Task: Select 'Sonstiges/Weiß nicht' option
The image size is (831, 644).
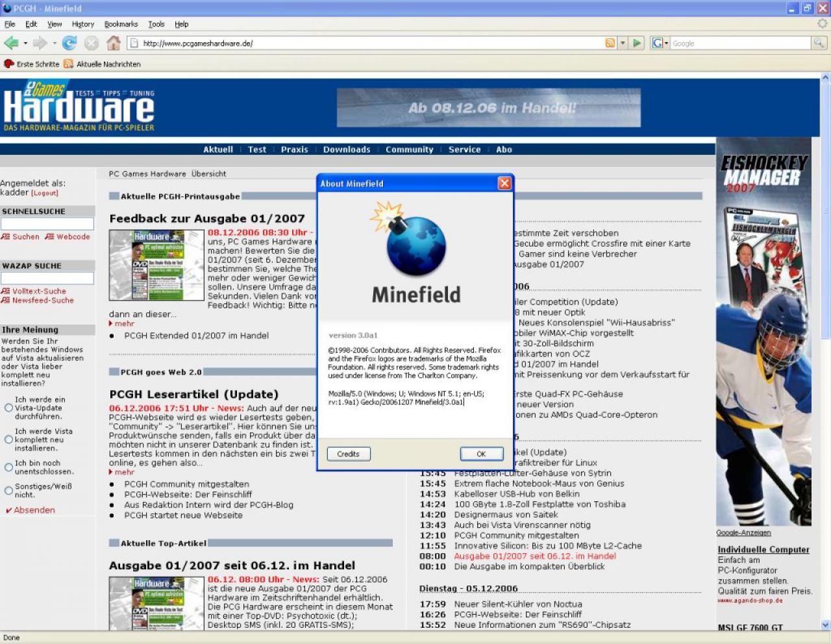Action: click(8, 490)
